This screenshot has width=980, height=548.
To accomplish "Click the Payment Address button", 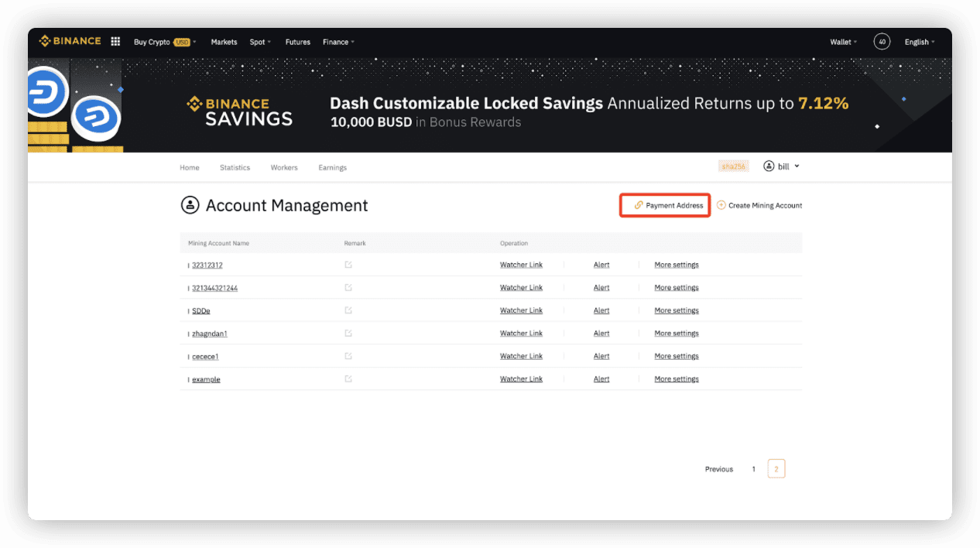I will [x=665, y=205].
